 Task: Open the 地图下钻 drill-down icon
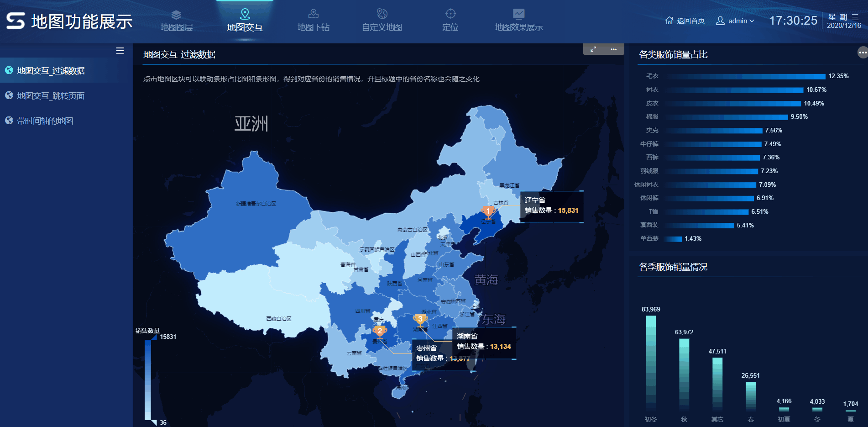point(313,14)
